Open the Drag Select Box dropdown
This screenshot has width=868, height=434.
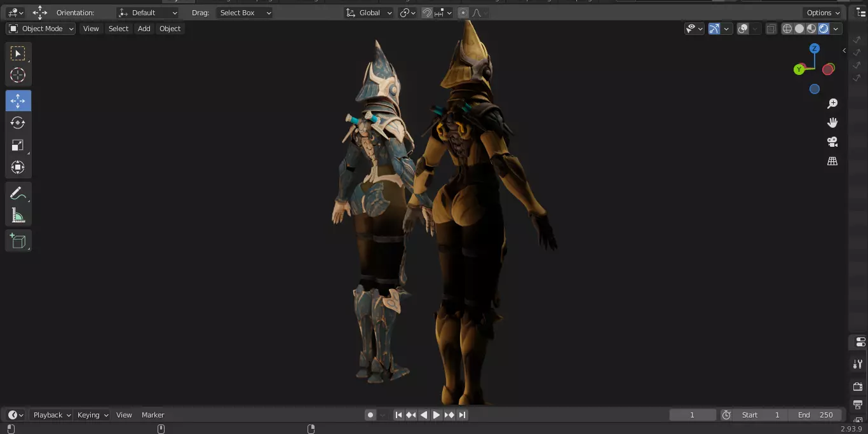point(244,13)
